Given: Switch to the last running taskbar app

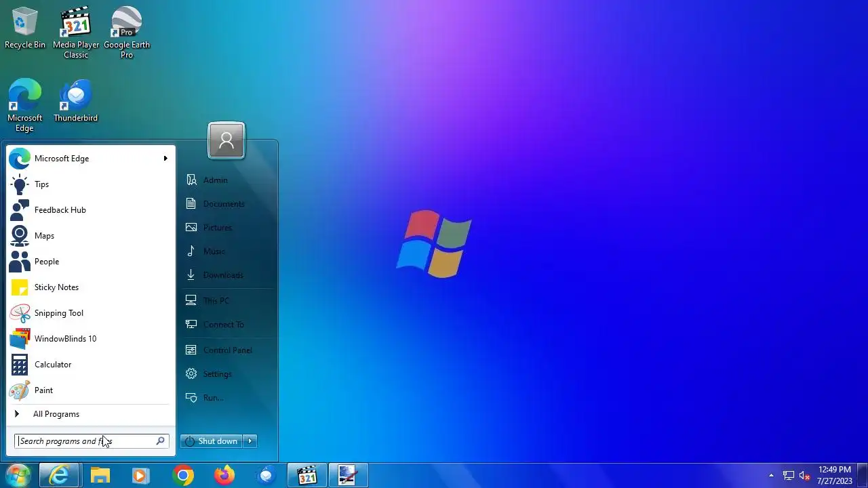Looking at the screenshot, I should coord(348,476).
